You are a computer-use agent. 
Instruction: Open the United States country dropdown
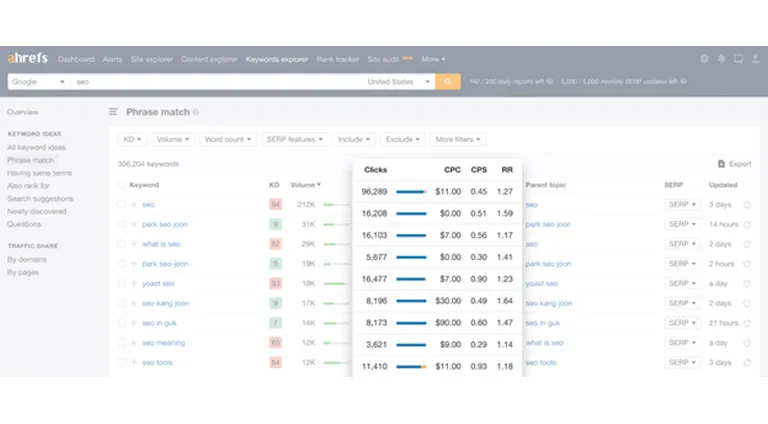pyautogui.click(x=398, y=82)
